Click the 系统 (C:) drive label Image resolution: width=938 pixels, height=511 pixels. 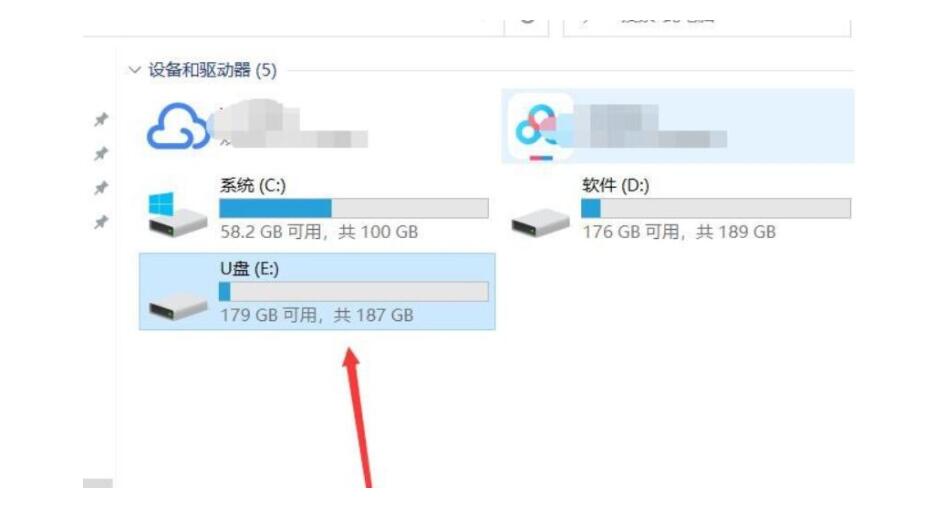(252, 185)
